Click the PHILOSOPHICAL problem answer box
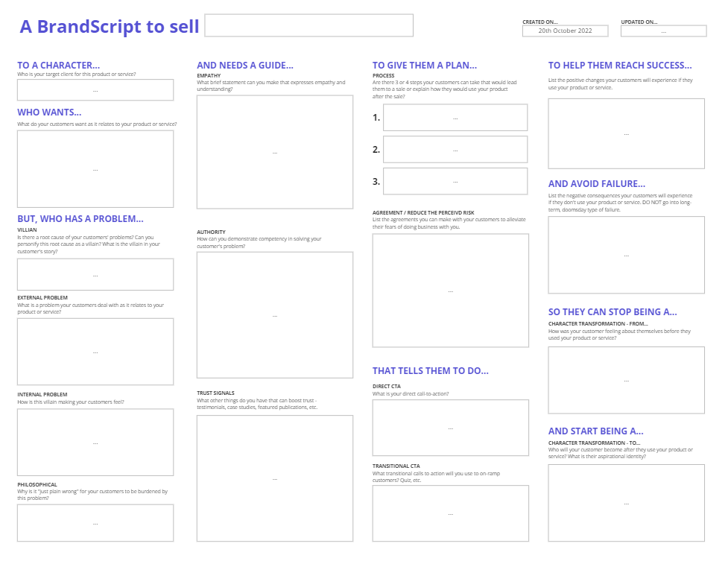The image size is (728, 564). click(x=95, y=523)
